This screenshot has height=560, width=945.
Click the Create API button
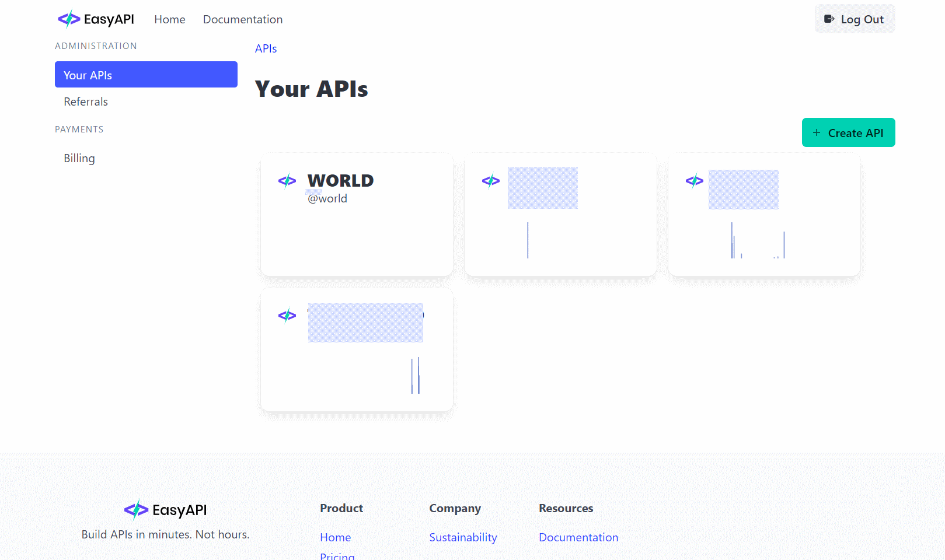pos(848,132)
